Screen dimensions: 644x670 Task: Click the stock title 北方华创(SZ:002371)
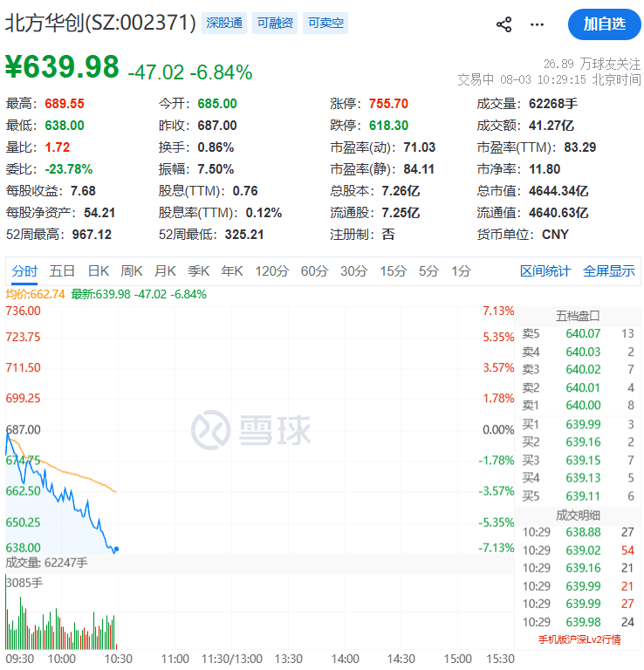click(100, 23)
